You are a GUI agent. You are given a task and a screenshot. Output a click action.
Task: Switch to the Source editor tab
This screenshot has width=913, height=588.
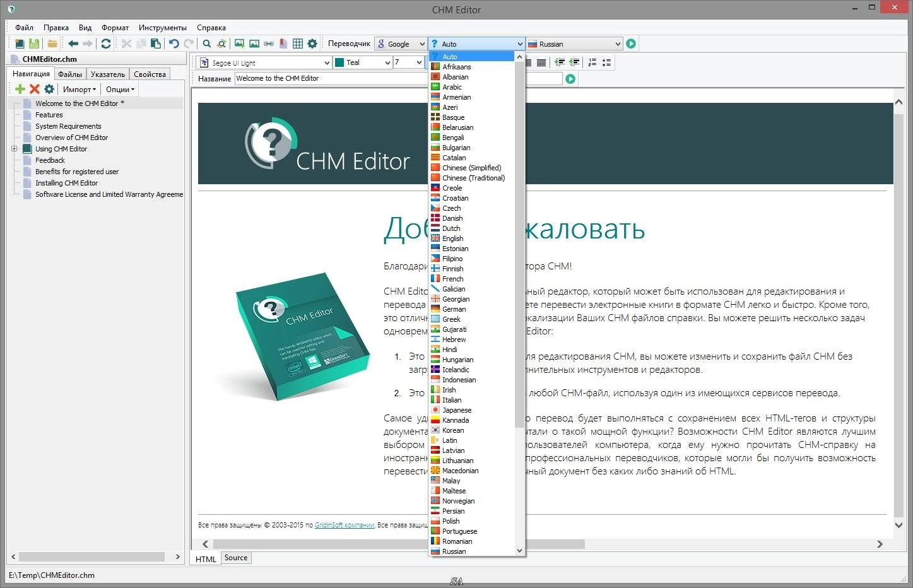click(236, 558)
